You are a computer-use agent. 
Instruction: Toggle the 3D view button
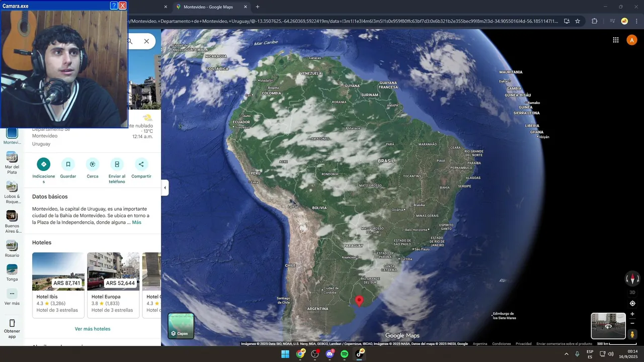(x=632, y=292)
